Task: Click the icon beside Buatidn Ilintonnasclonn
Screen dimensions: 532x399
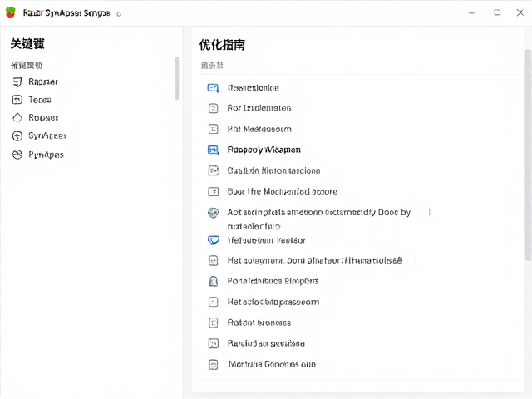Action: click(213, 170)
